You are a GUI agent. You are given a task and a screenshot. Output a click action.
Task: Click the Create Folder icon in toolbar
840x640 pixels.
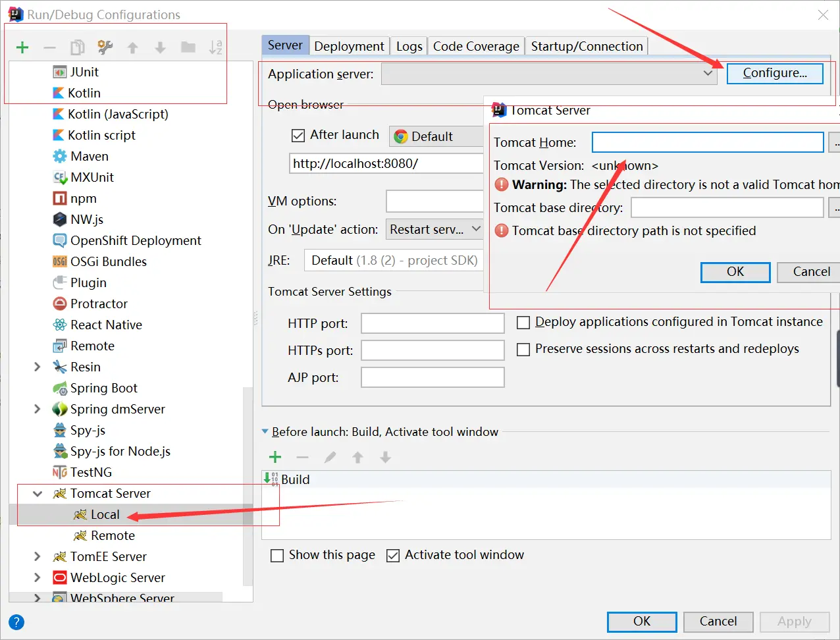pyautogui.click(x=188, y=47)
